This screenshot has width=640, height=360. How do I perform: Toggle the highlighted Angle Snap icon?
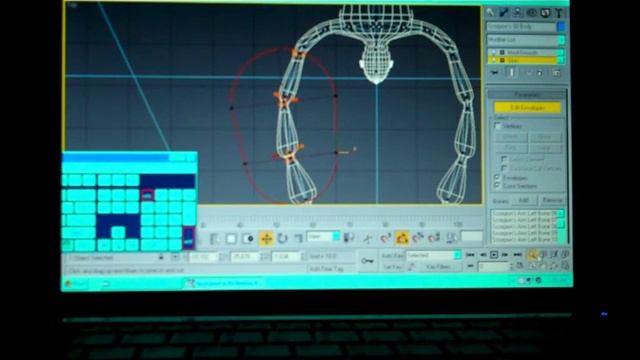click(x=402, y=238)
